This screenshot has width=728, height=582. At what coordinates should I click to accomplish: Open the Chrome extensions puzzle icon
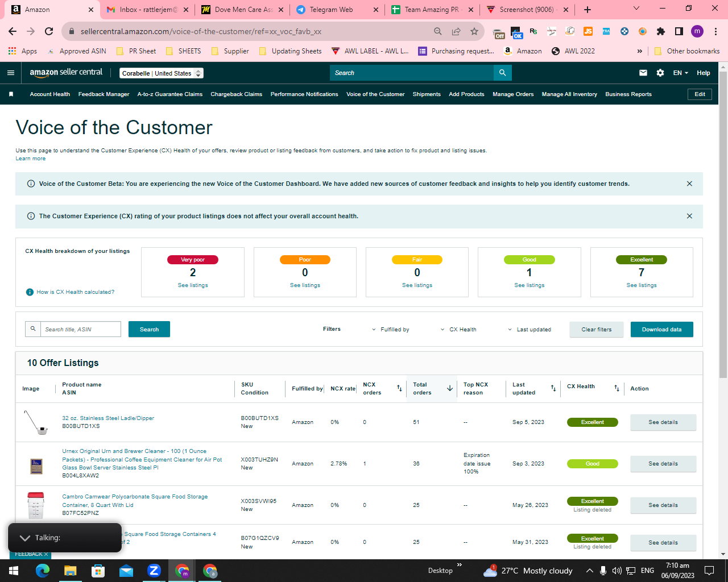pos(660,31)
